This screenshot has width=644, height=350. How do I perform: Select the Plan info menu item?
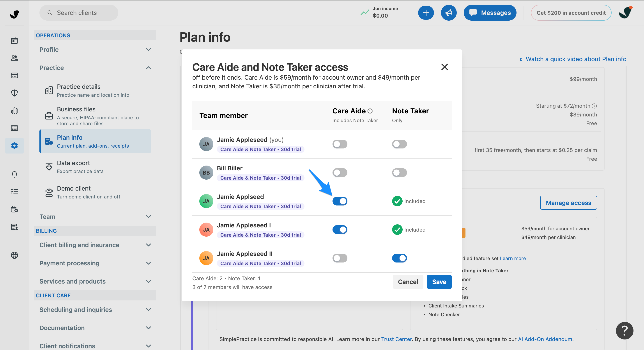pyautogui.click(x=95, y=141)
